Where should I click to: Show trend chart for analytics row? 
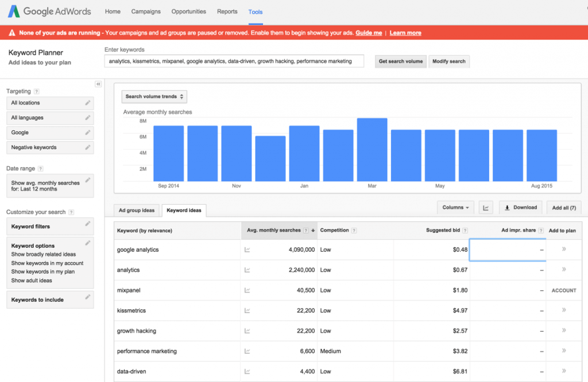click(247, 270)
